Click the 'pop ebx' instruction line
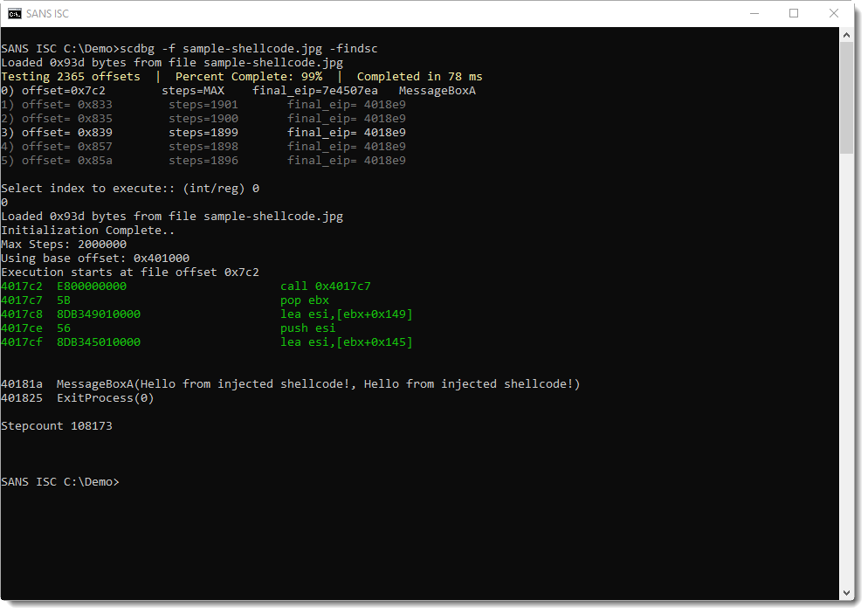 pos(304,300)
